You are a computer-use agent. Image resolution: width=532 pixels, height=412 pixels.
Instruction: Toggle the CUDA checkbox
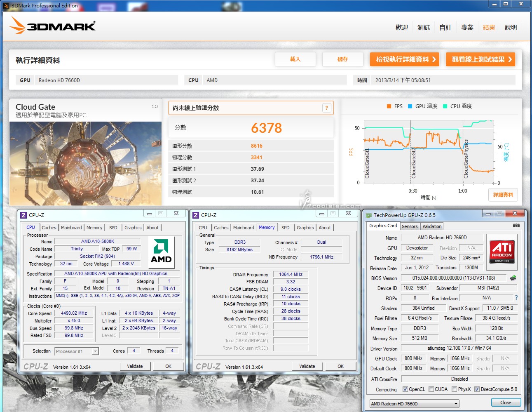431,389
